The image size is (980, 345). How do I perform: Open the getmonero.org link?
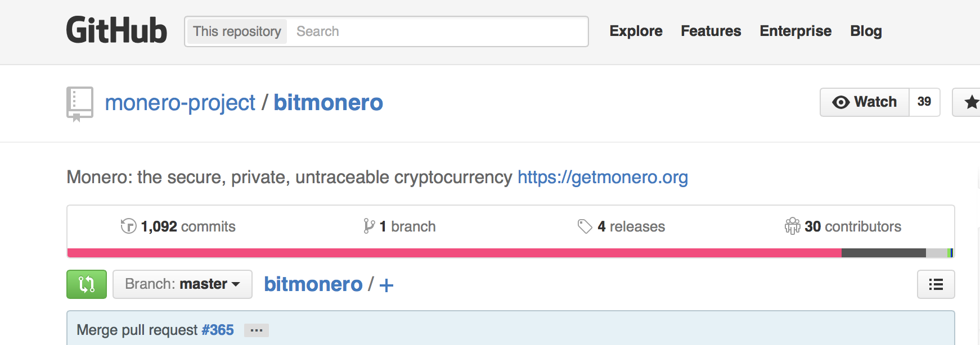603,177
